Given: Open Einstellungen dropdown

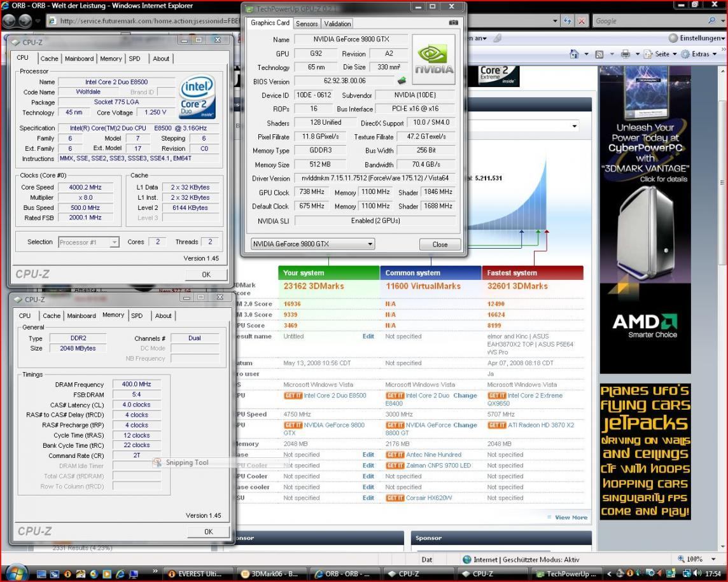Looking at the screenshot, I should click(723, 38).
